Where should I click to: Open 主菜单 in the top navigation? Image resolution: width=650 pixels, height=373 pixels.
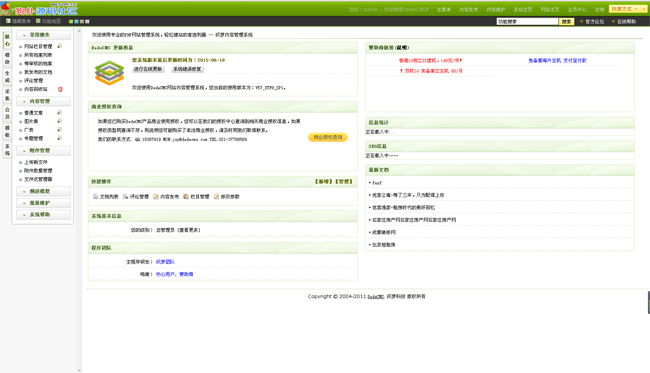pyautogui.click(x=444, y=10)
